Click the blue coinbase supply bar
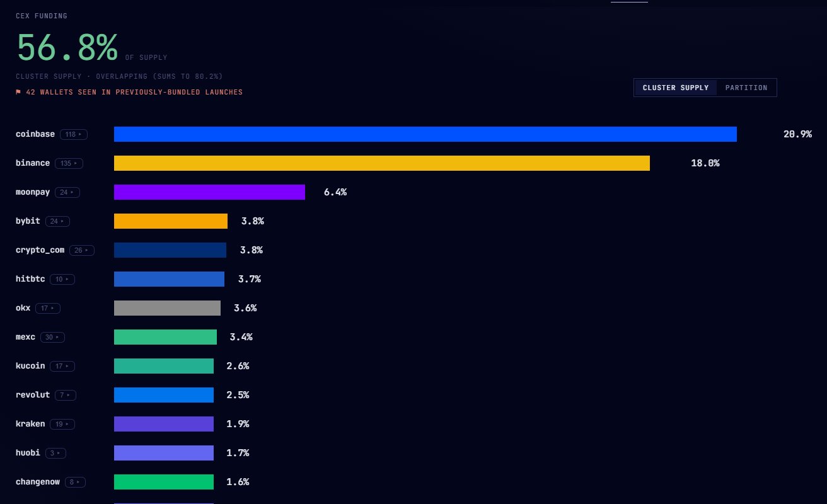Screen dimensions: 827x504 (x=425, y=134)
